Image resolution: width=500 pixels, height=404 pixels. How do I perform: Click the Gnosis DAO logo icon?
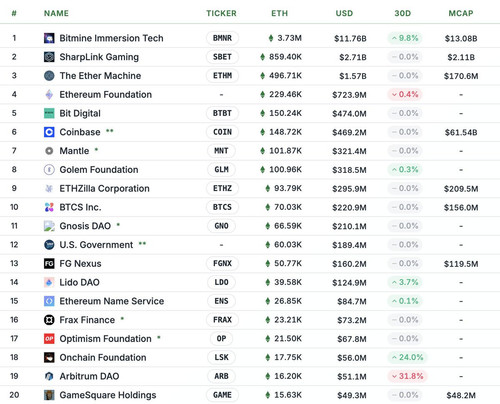[x=49, y=226]
